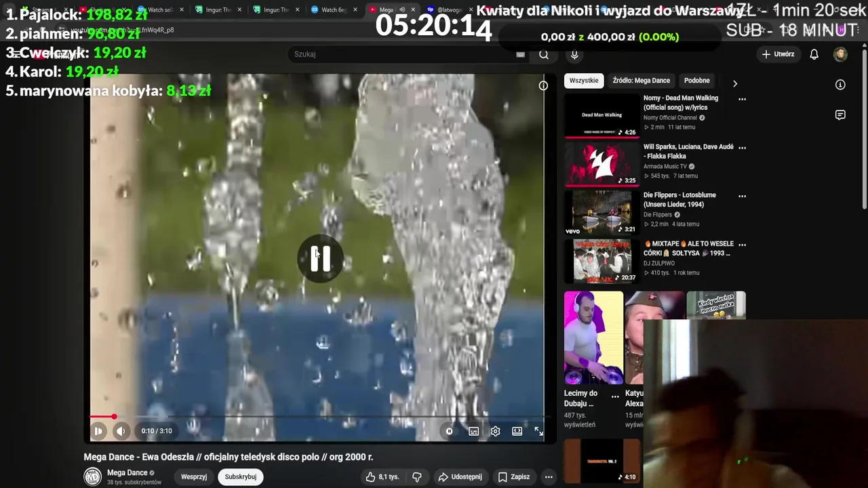Image resolution: width=868 pixels, height=488 pixels.
Task: Click the Wesprzyj button
Action: tap(194, 476)
